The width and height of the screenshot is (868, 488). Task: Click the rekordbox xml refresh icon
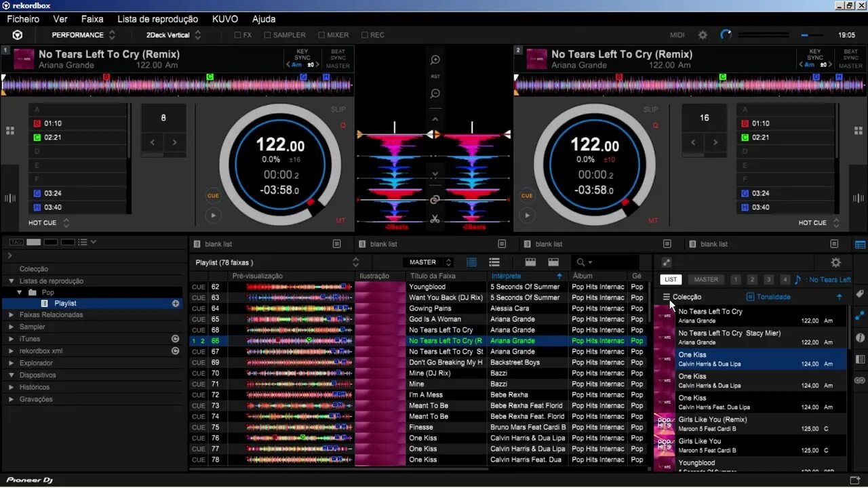[175, 351]
